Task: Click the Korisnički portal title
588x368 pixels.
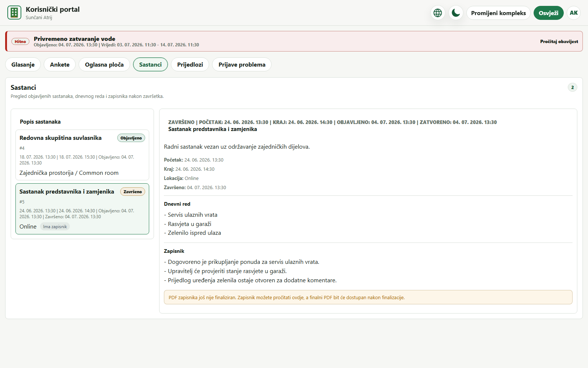Action: [x=53, y=9]
